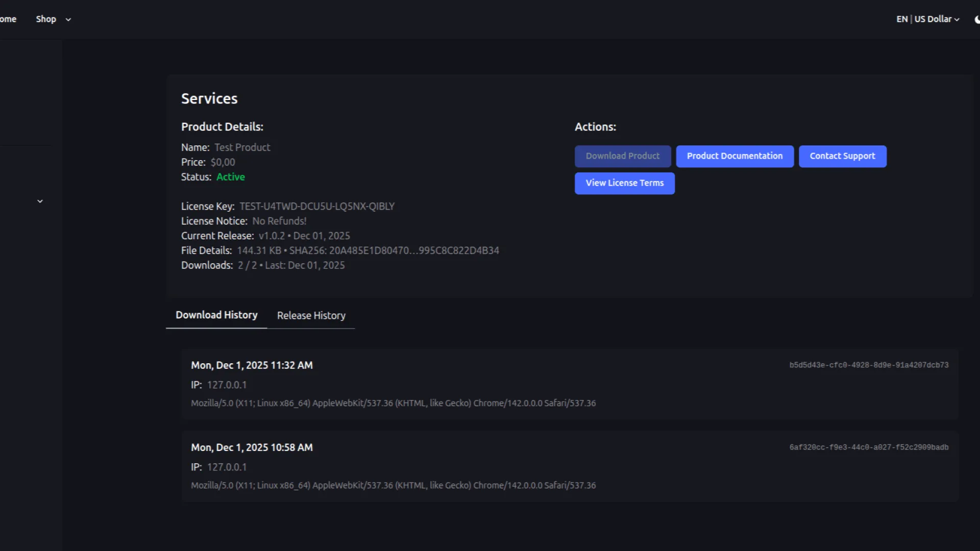
Task: Expand the Shop menu chevron
Action: pyautogui.click(x=68, y=20)
